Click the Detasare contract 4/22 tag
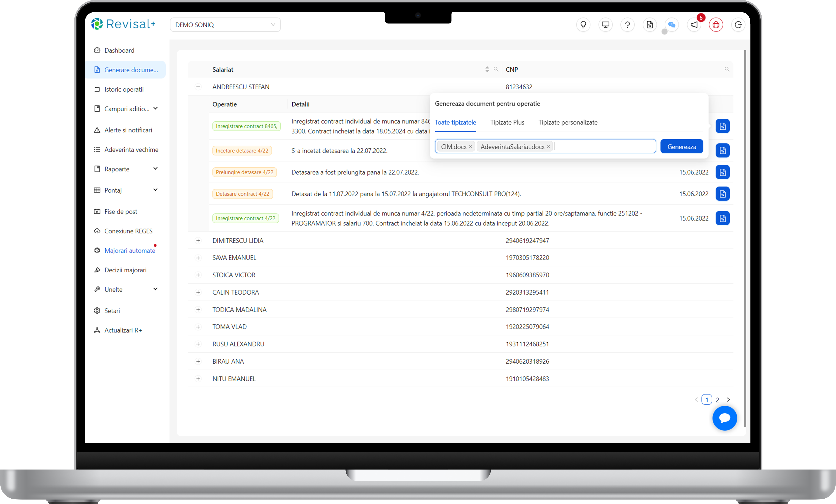Viewport: 836px width, 504px height. coord(243,194)
